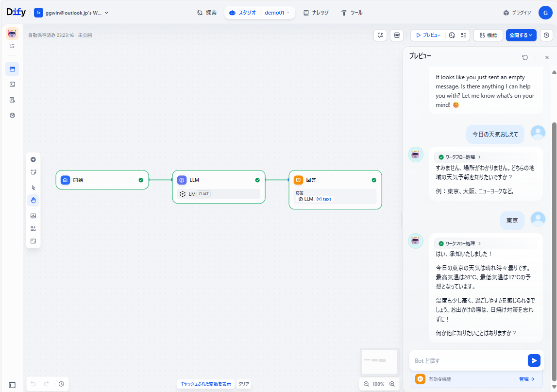Open the Monitoring gauge icon in sidebar
The width and height of the screenshot is (557, 392).
click(12, 115)
